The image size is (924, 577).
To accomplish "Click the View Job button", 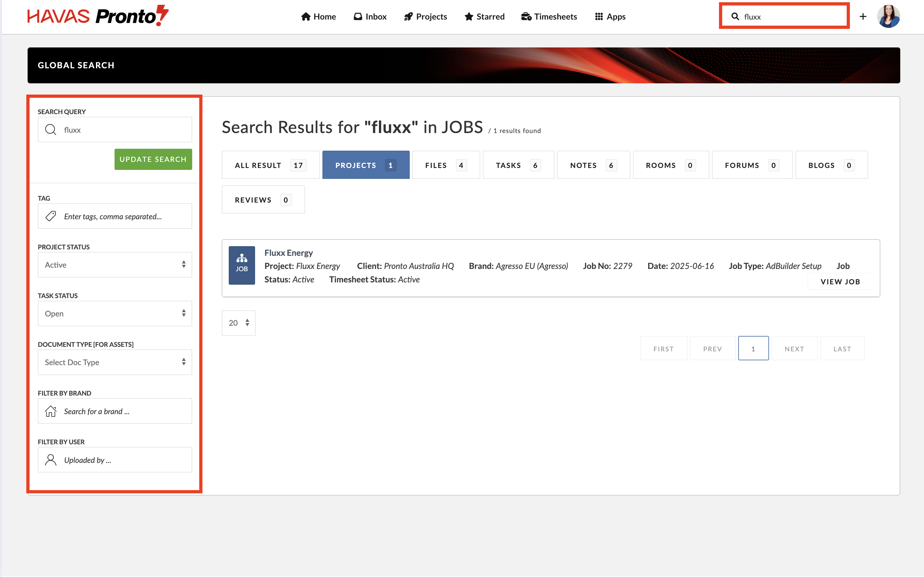I will coord(840,282).
